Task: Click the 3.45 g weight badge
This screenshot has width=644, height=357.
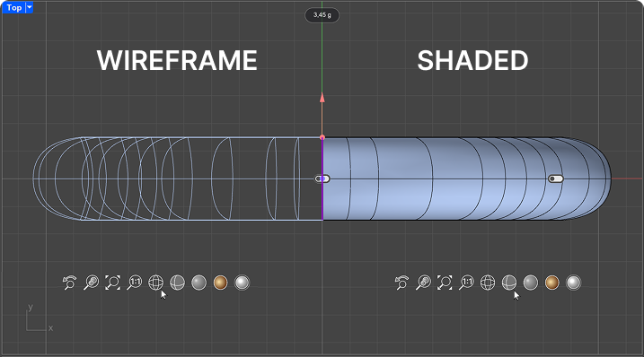Action: tap(322, 15)
